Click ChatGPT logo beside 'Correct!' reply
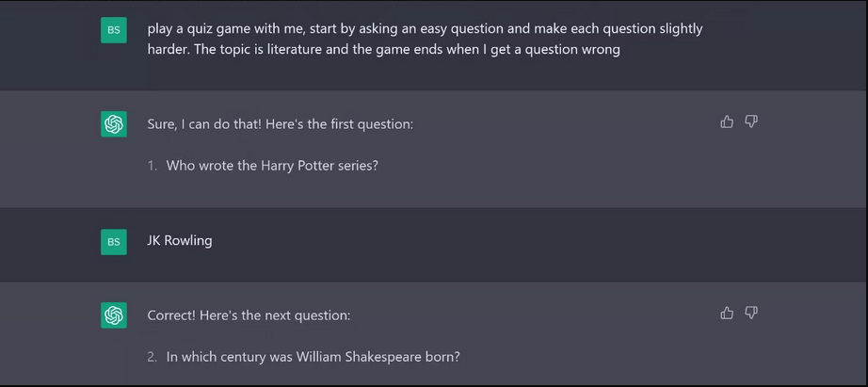 pyautogui.click(x=114, y=315)
